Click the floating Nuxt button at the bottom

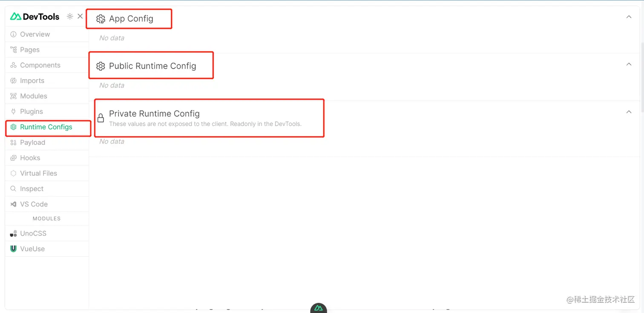click(x=319, y=308)
